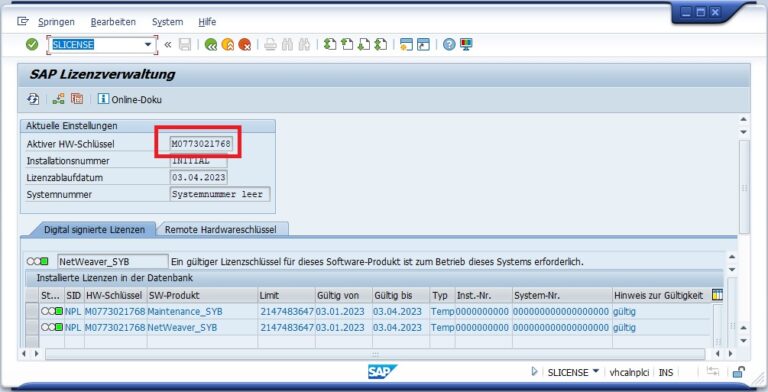This screenshot has height=392, width=768.
Task: Click the license table's scroll-up arrow at lower right
Action: click(x=744, y=327)
